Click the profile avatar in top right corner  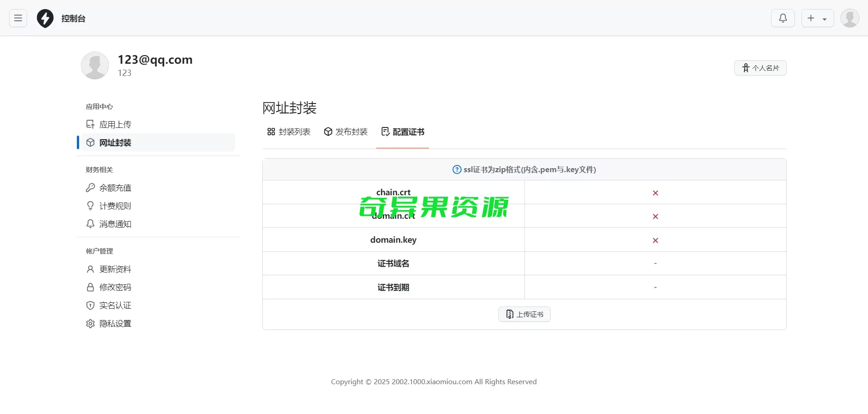tap(849, 18)
